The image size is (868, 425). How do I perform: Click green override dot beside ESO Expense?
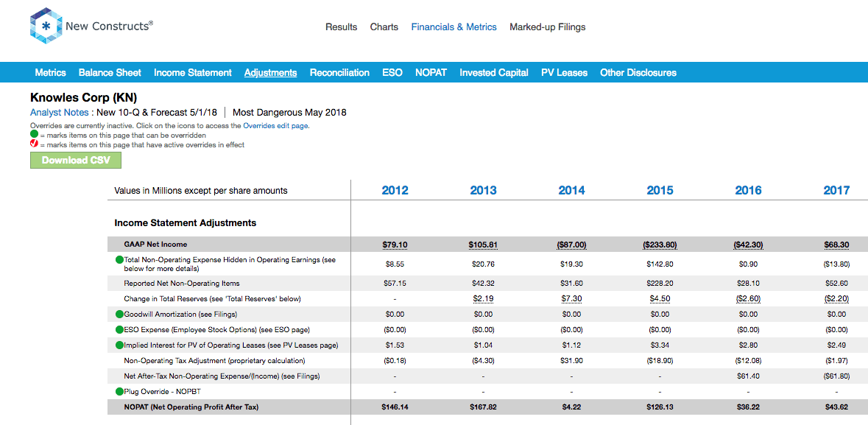[119, 330]
